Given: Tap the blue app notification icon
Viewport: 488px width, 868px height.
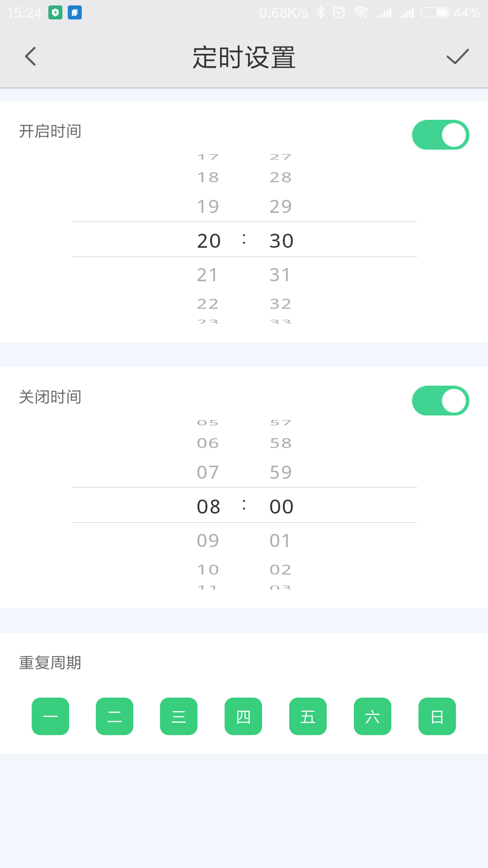Looking at the screenshot, I should (75, 13).
